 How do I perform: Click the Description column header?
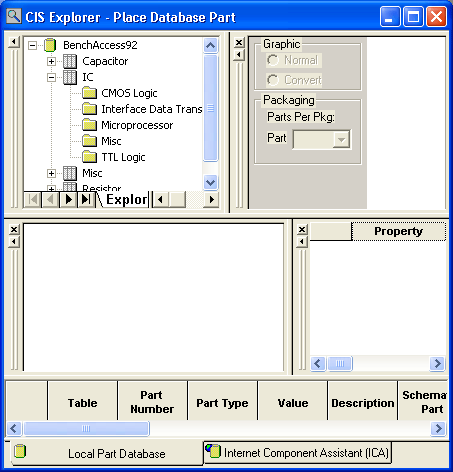tap(363, 403)
